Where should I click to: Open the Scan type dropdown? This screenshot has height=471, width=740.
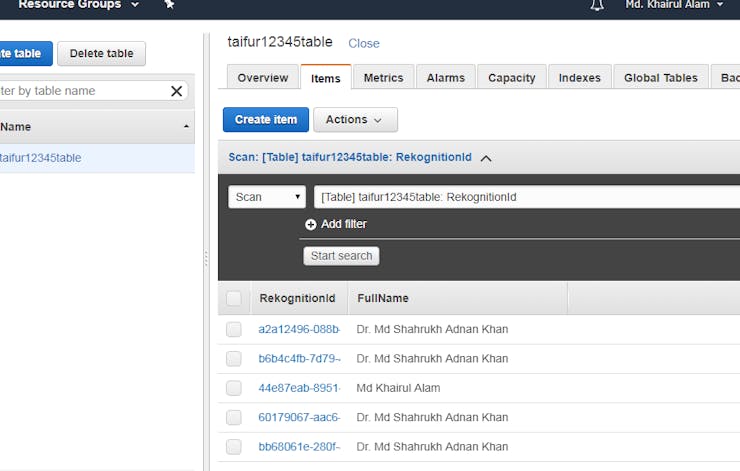click(x=267, y=197)
